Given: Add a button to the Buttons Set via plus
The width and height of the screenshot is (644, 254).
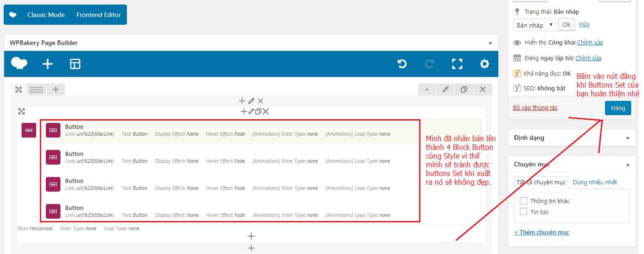Looking at the screenshot, I should coord(244,111).
